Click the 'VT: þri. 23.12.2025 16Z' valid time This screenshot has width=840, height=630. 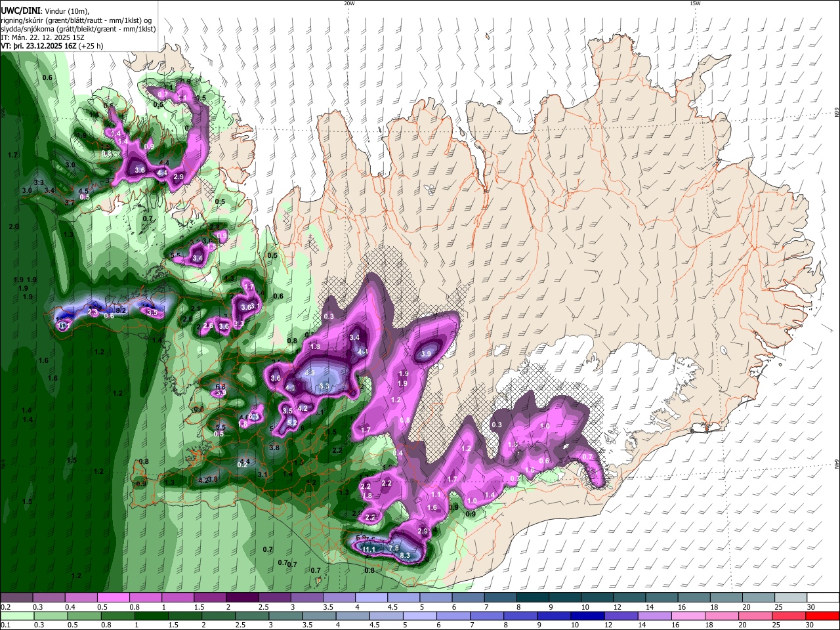(39, 46)
